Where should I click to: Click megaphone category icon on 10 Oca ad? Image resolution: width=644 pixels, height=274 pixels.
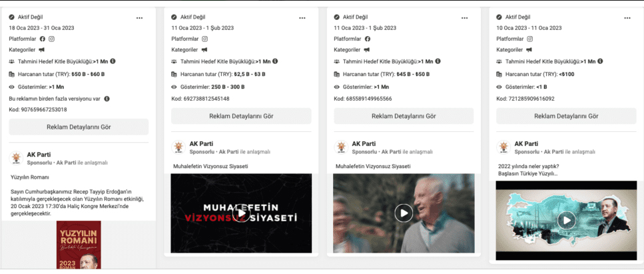[x=529, y=50]
